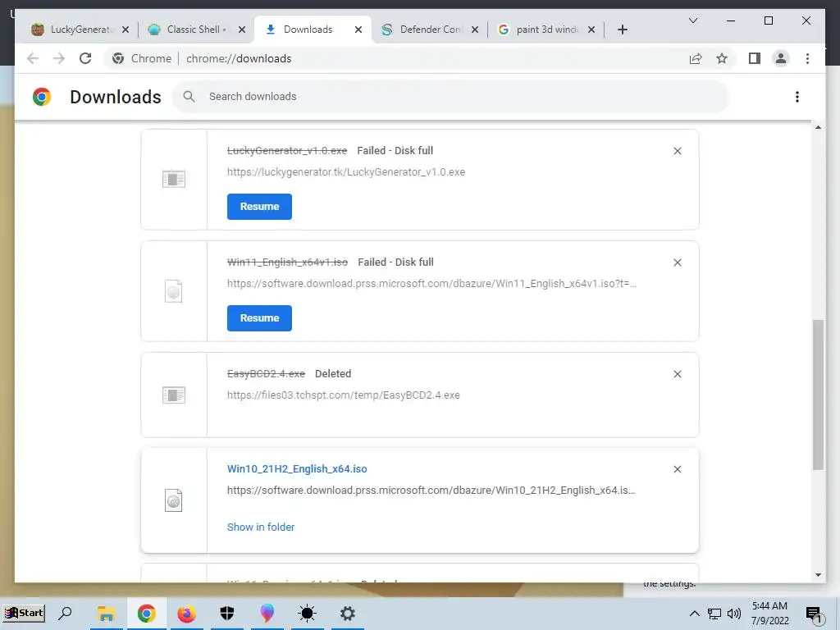Screen dimensions: 840x630
Task: Remove Win10_21H2_English_x64.iso from the list
Action: pos(677,469)
